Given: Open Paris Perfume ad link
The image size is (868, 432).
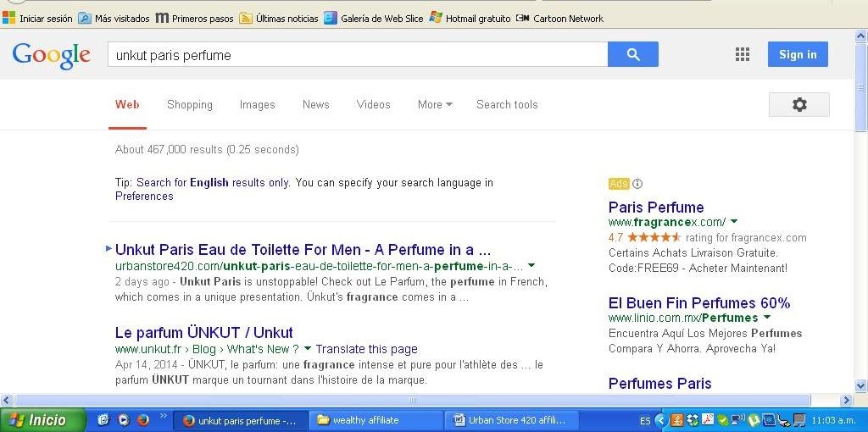Looking at the screenshot, I should coord(656,208).
